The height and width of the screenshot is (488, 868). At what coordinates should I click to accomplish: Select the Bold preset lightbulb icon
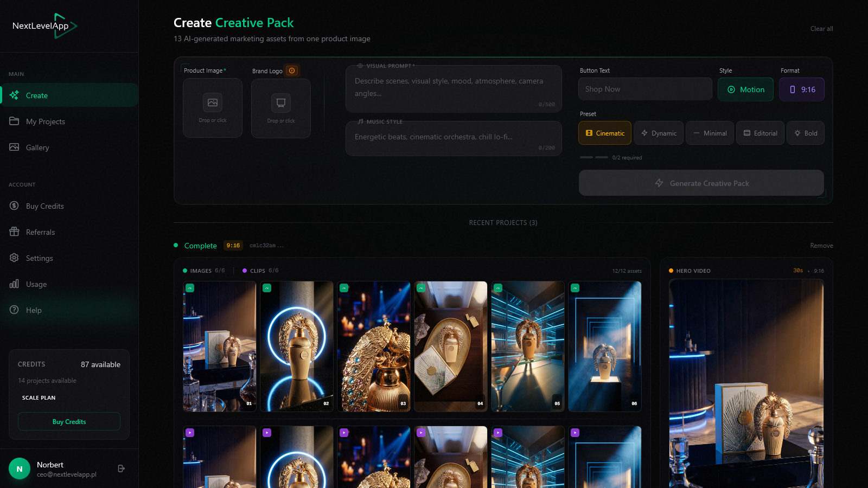click(x=797, y=133)
